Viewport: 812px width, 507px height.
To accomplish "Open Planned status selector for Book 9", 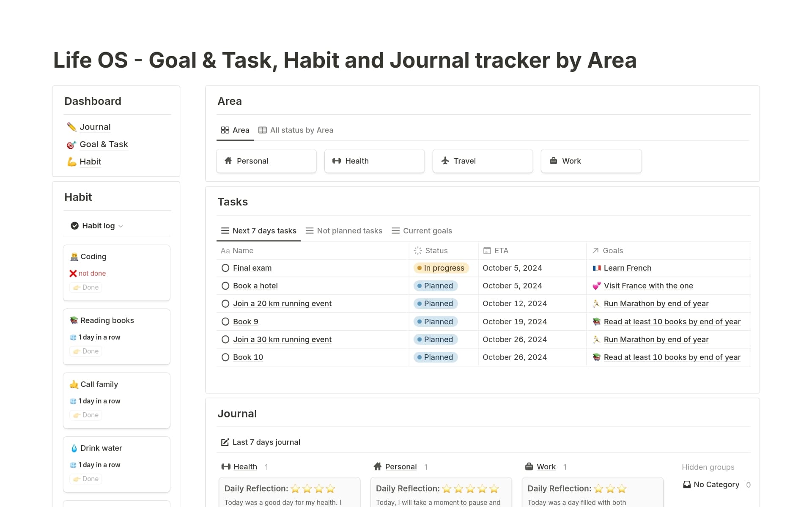I will point(436,322).
